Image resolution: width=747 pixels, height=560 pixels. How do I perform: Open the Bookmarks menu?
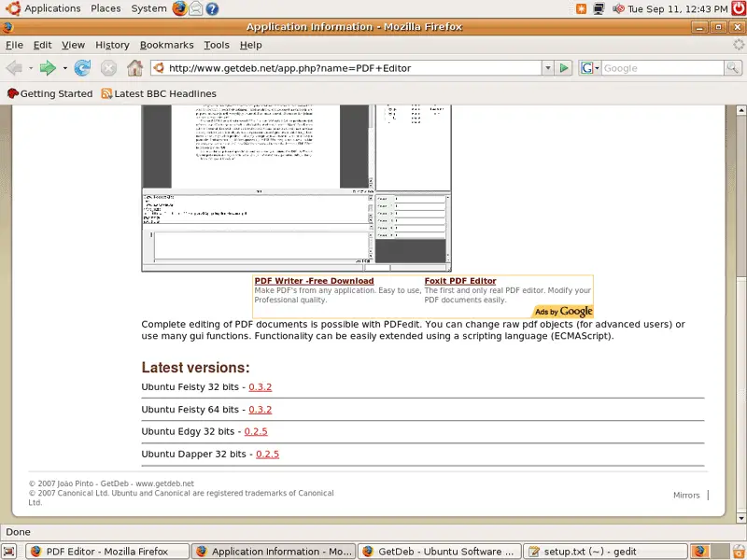click(167, 45)
